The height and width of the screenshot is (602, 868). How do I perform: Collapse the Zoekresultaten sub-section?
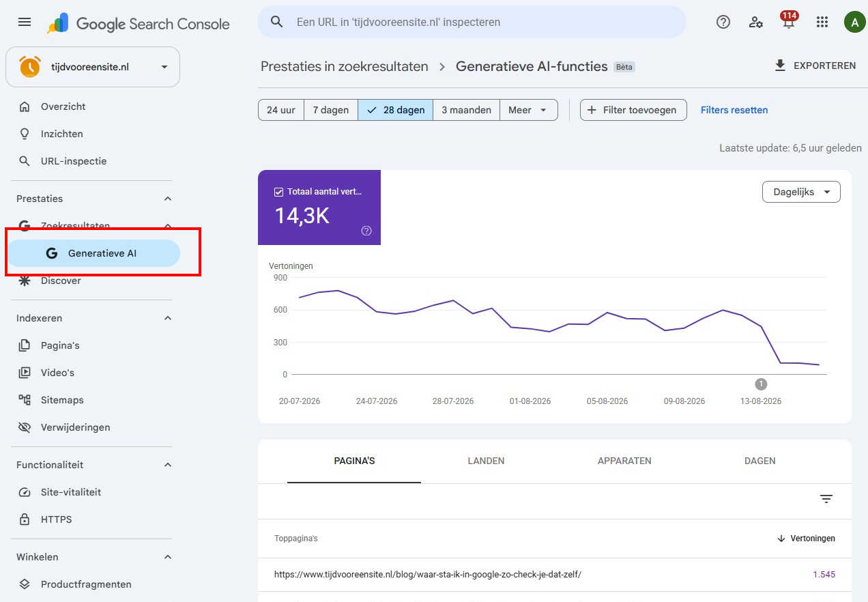[x=168, y=226]
